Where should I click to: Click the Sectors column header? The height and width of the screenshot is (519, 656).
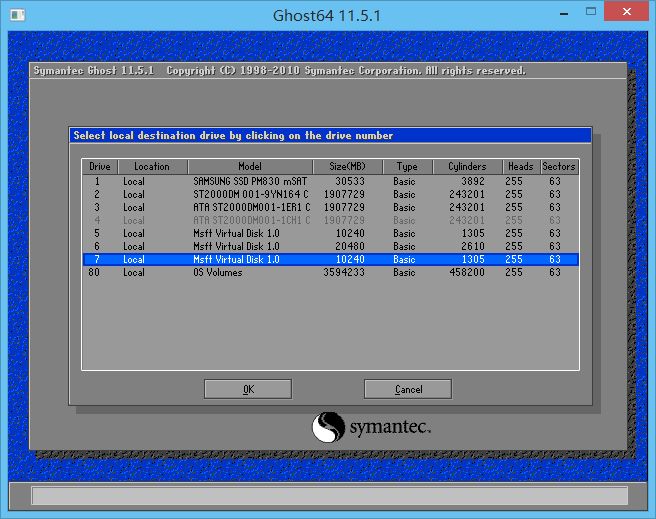coord(558,167)
